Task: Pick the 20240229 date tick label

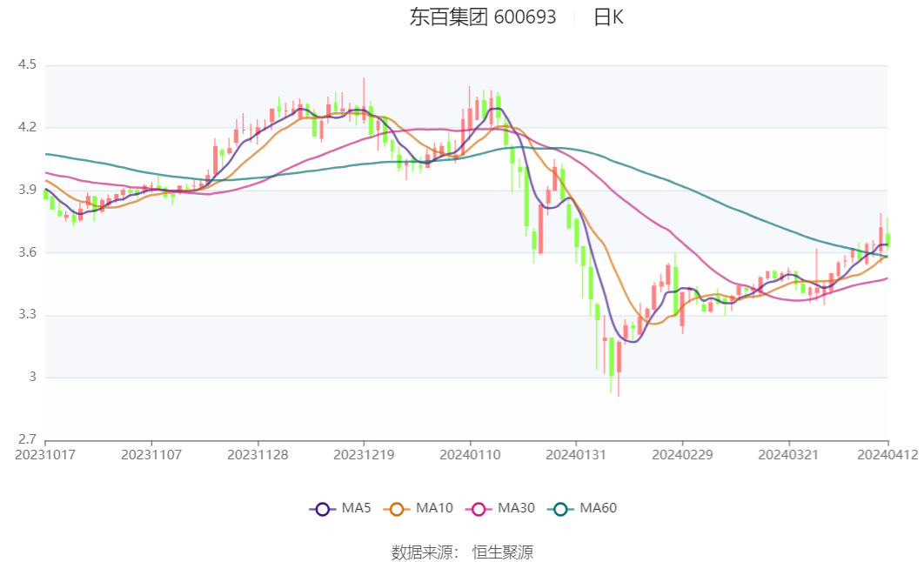Action: [x=682, y=454]
